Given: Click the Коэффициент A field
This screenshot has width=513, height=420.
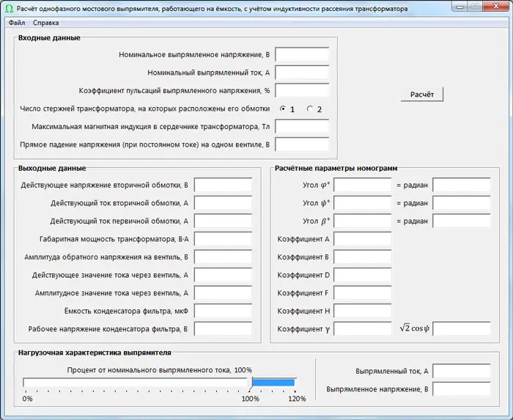Looking at the screenshot, I should point(362,239).
